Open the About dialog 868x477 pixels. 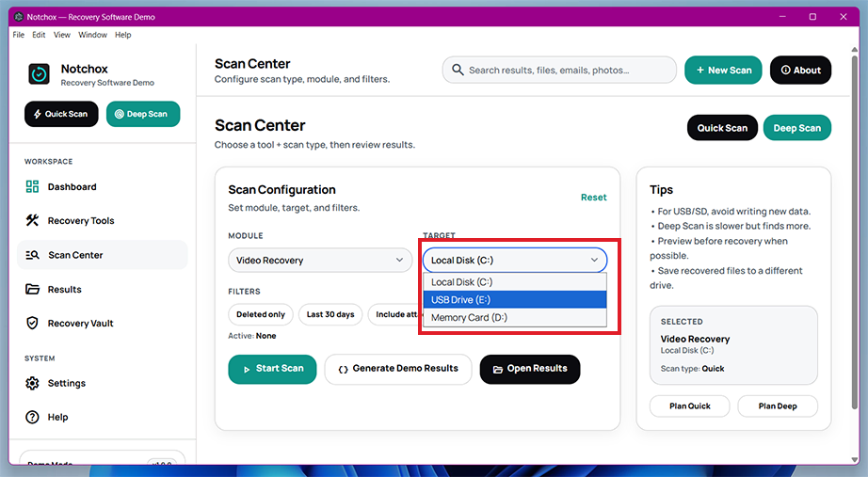click(x=800, y=71)
